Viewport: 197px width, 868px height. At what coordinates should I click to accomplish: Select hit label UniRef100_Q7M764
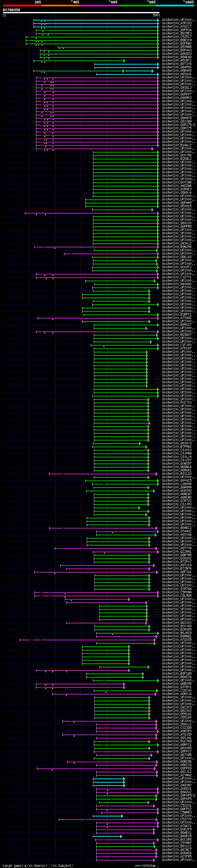[x=177, y=589]
